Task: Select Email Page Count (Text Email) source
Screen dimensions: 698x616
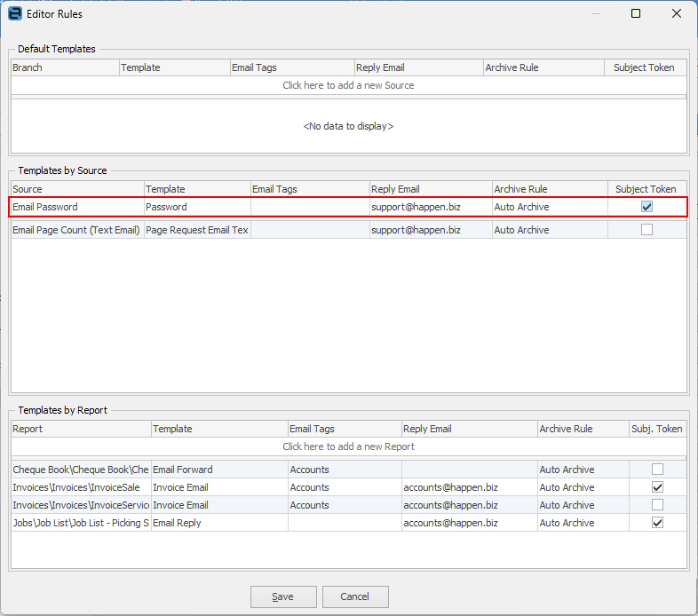Action: coord(77,230)
